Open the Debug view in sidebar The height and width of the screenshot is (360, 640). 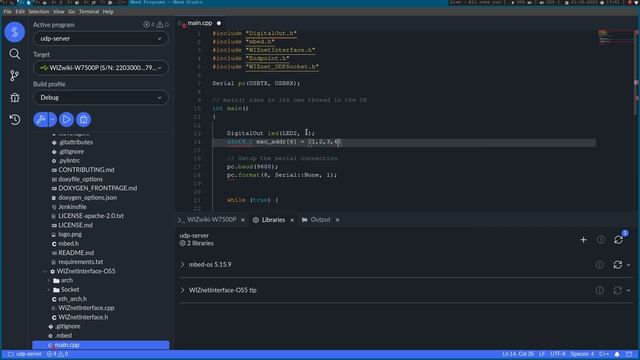15,98
